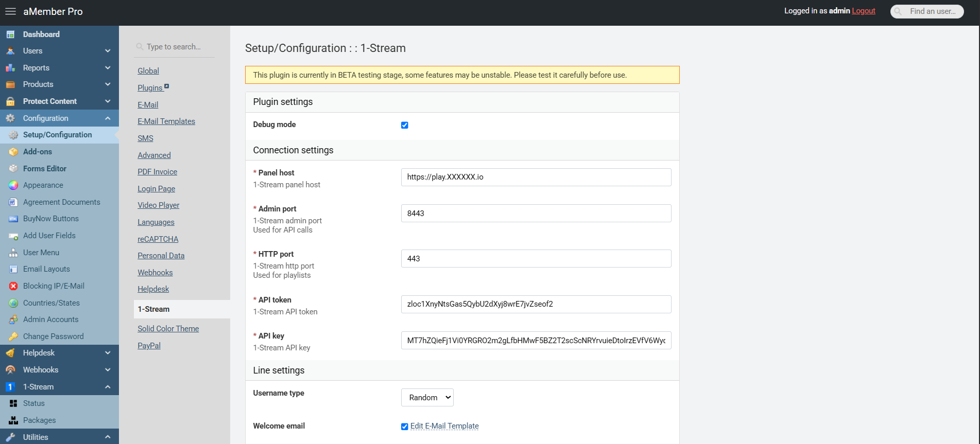Click the Dashboard icon in sidebar
Image resolution: width=980 pixels, height=444 pixels.
pyautogui.click(x=10, y=34)
